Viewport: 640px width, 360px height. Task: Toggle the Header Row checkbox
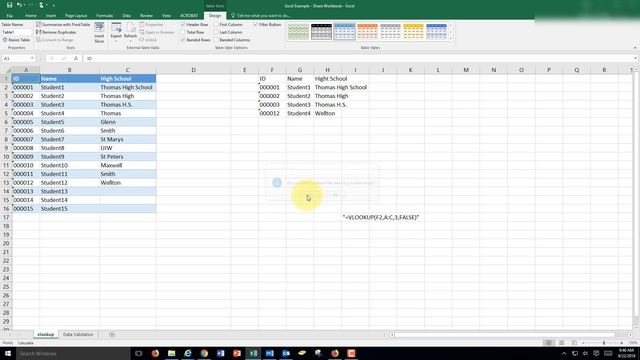tap(183, 24)
